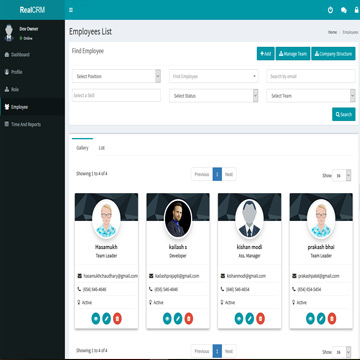The width and height of the screenshot is (360, 360).
Task: Click prakashpatel@gmail.com email text
Action: [319, 276]
